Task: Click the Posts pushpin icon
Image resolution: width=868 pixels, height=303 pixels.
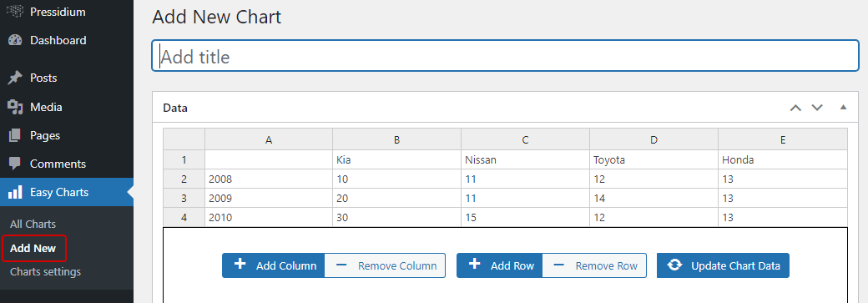Action: (16, 78)
